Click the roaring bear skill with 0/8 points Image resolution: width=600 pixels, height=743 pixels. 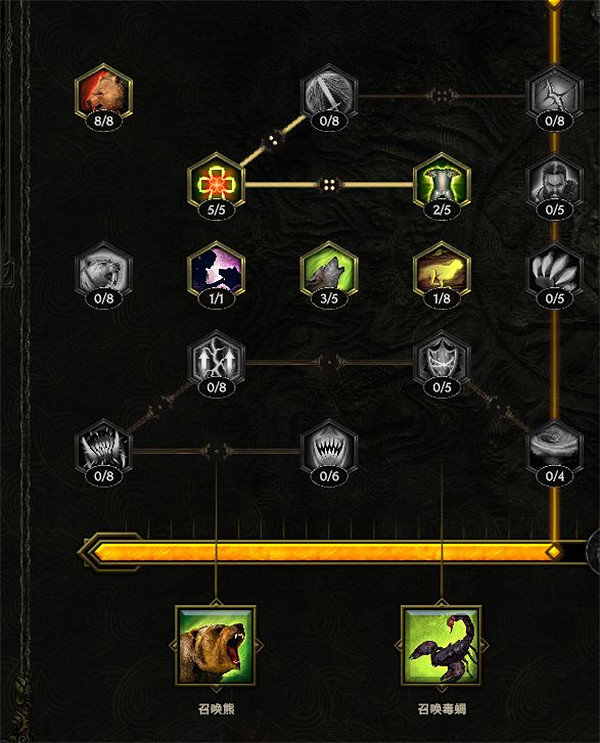pyautogui.click(x=104, y=271)
